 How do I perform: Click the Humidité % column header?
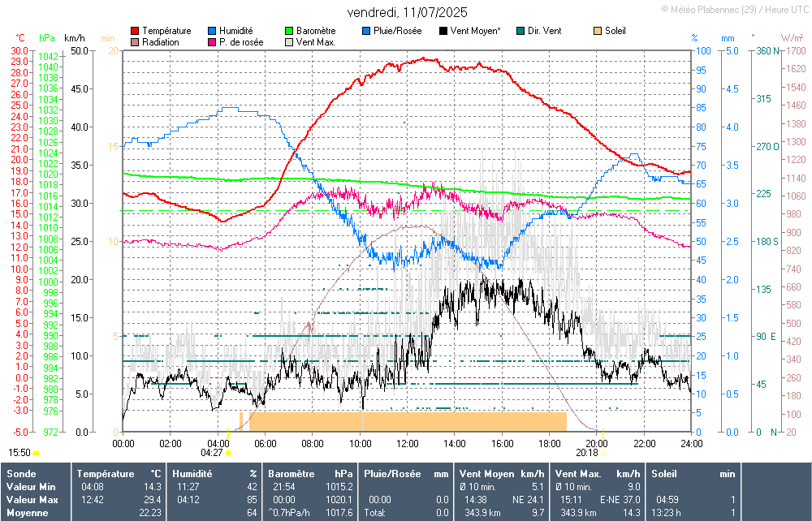pos(214,474)
